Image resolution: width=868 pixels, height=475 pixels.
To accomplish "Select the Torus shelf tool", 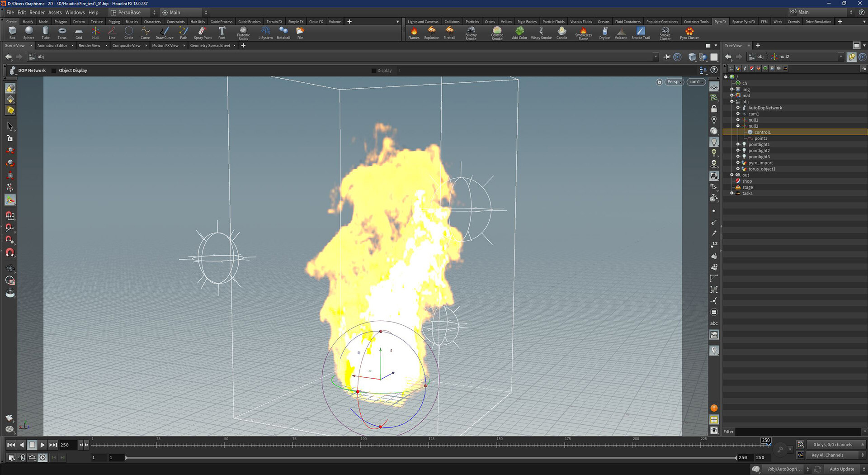I will tap(62, 33).
